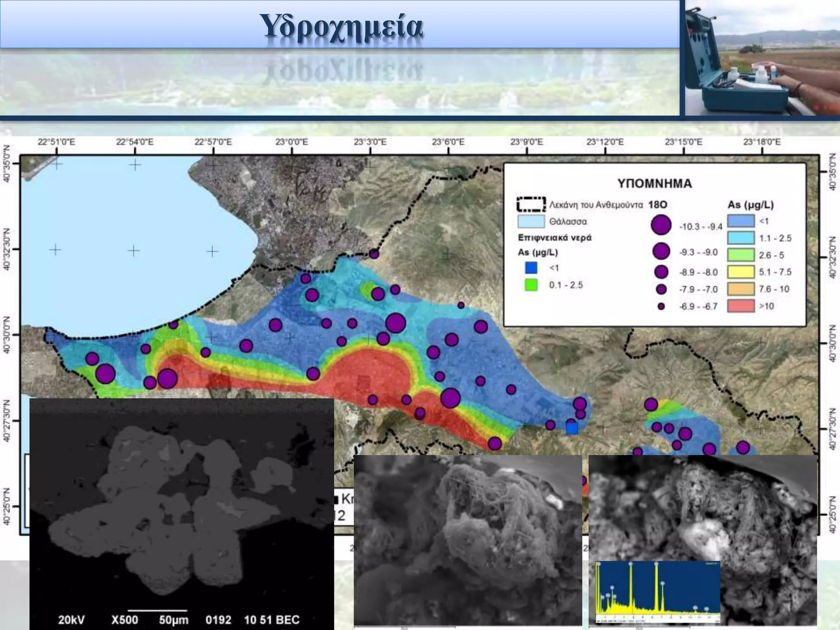Click the ΥΠΟΜΝΗΜΑ legend heading

pos(654,183)
